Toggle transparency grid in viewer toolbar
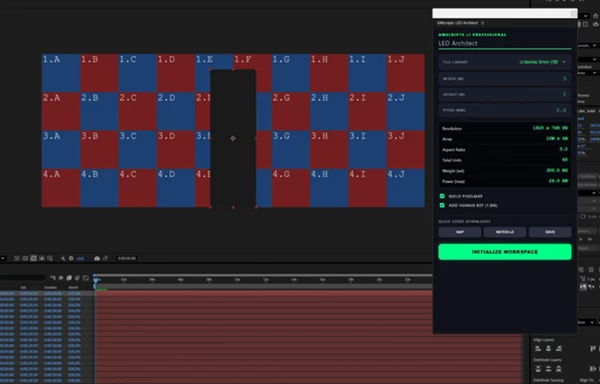Screen dimensions: 600x384 click(x=25, y=259)
